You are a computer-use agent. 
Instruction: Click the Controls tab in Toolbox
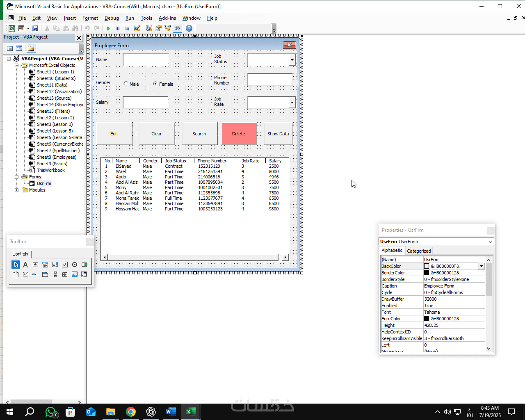[x=20, y=254]
